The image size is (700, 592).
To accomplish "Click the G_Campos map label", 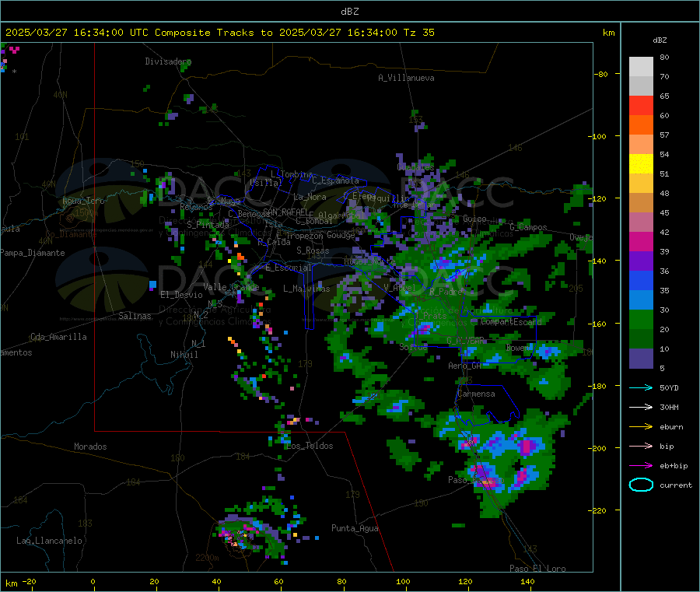I will point(528,227).
